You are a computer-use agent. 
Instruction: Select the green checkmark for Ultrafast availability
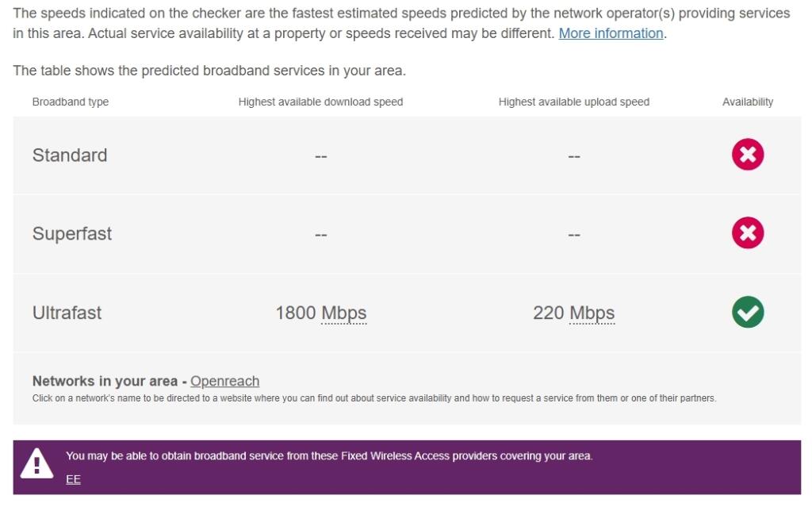746,313
